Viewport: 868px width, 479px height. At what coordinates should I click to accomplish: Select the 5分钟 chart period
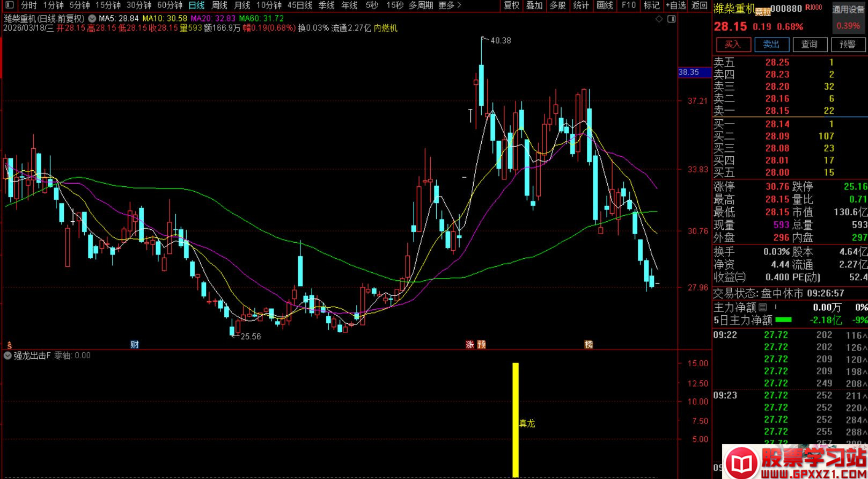(79, 5)
